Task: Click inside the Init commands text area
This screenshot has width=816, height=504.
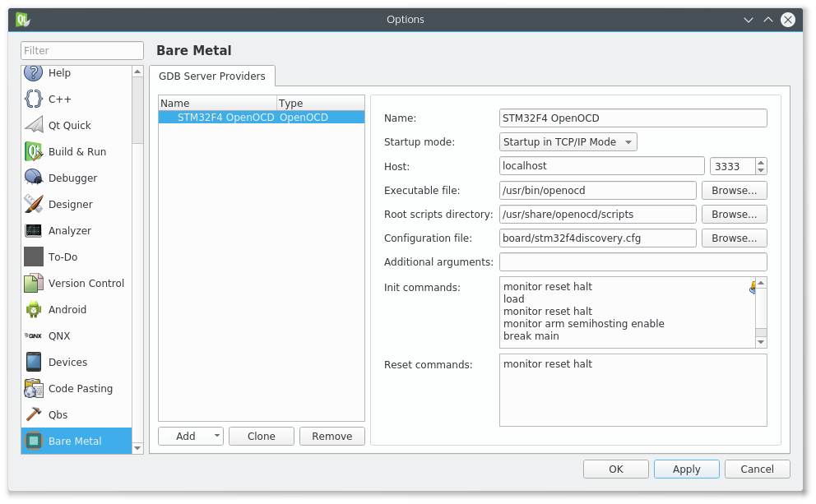Action: point(627,312)
